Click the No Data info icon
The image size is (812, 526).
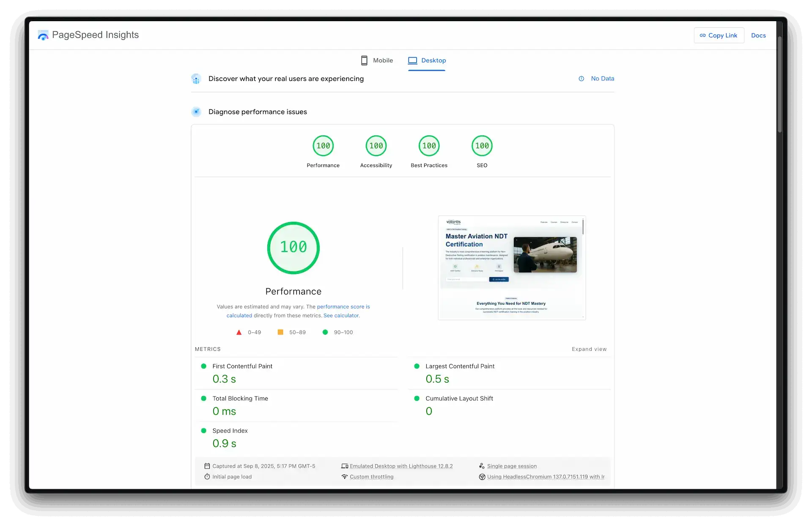pyautogui.click(x=581, y=79)
